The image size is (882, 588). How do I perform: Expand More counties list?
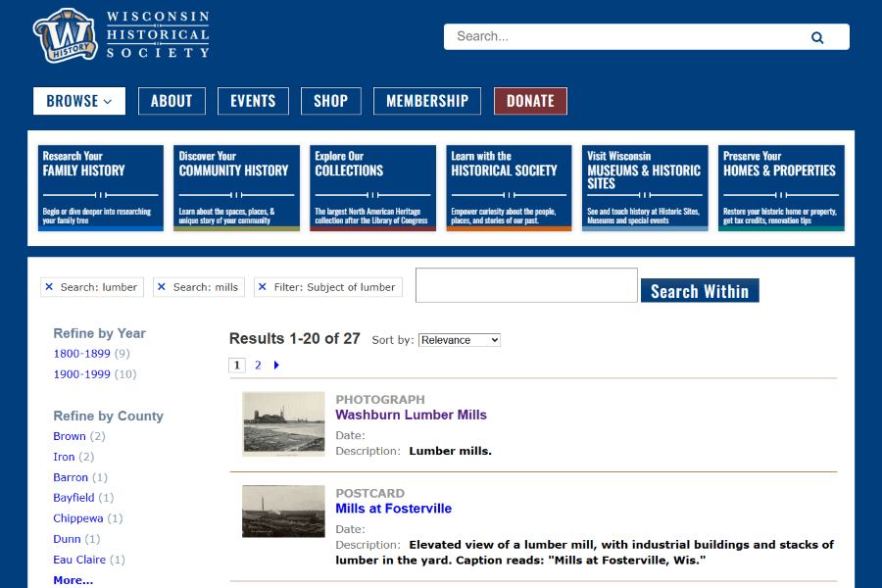pos(73,580)
